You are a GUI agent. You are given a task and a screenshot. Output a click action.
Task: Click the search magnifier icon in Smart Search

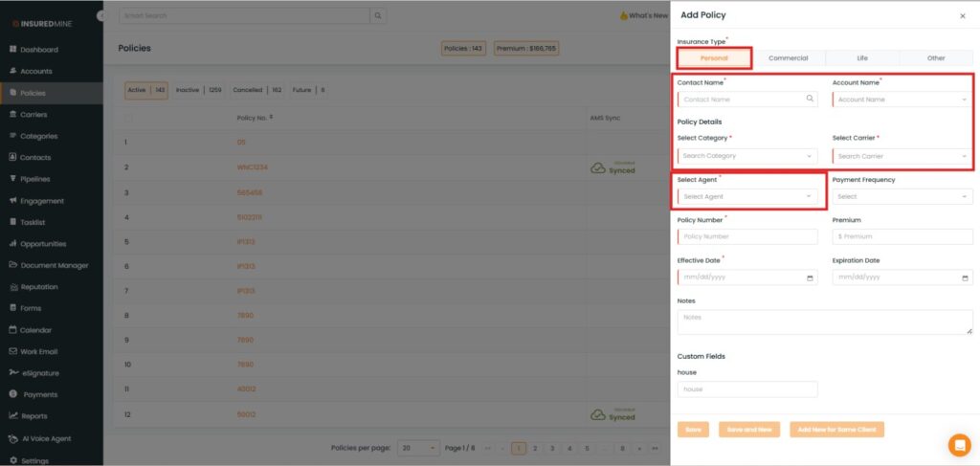[x=378, y=16]
